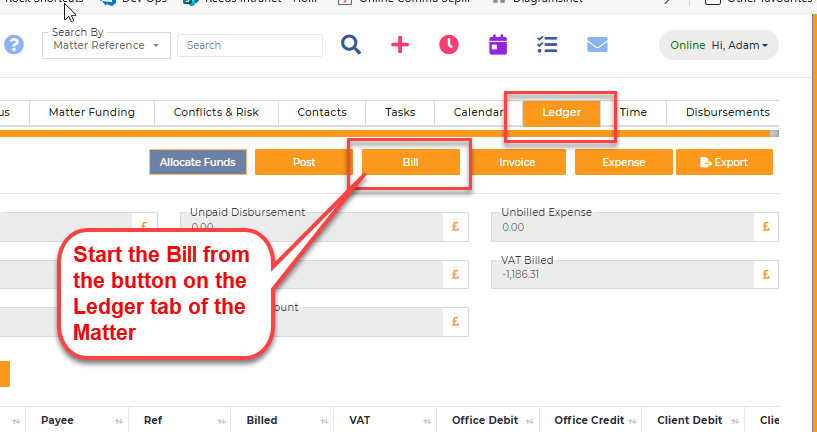The width and height of the screenshot is (817, 432).
Task: Open the pink clock time recording icon
Action: tap(449, 45)
